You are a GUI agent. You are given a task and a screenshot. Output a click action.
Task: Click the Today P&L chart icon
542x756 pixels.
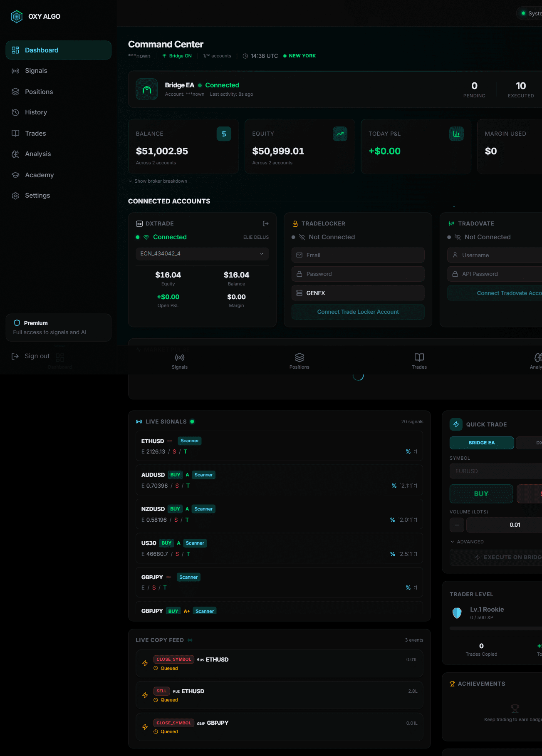click(x=456, y=134)
